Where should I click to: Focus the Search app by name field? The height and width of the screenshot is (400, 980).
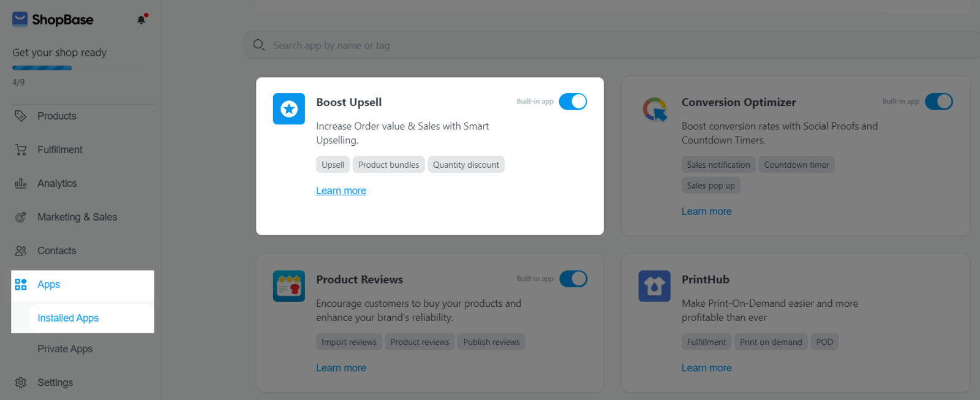coord(612,45)
